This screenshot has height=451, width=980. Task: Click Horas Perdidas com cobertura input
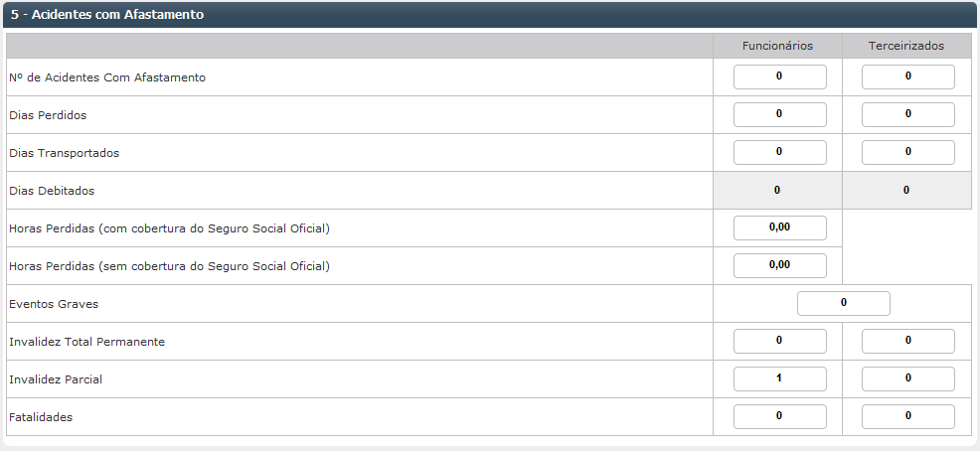pyautogui.click(x=779, y=228)
